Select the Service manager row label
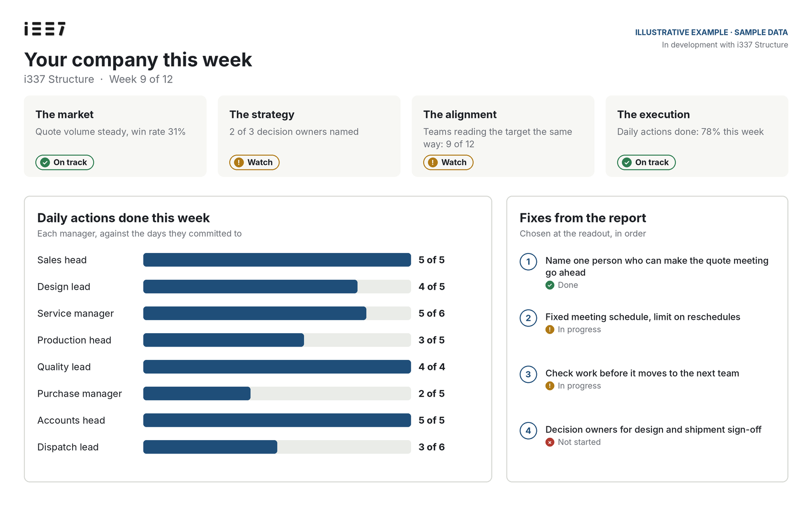812x506 pixels. tap(75, 314)
